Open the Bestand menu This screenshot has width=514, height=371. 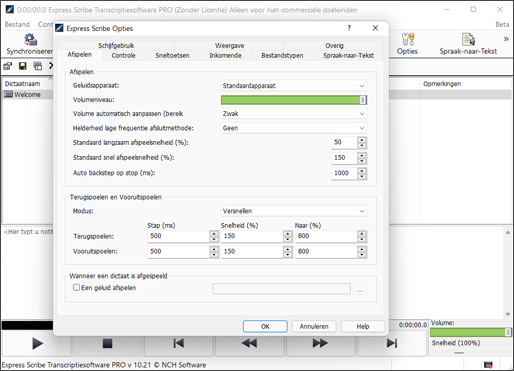pos(17,24)
